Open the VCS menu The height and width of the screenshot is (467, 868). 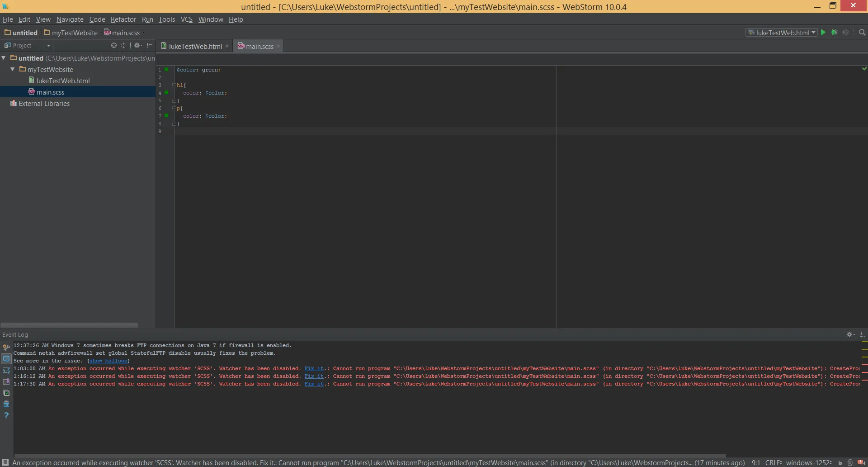(187, 19)
